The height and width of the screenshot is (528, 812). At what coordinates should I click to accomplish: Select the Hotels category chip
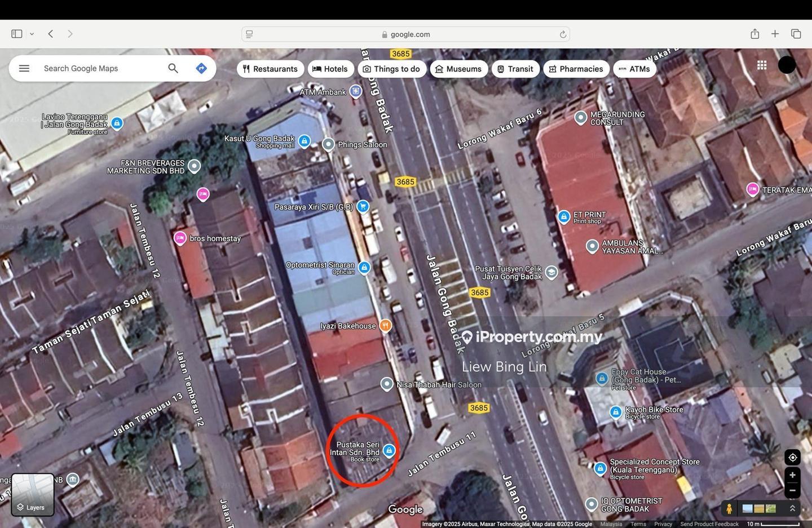point(330,69)
